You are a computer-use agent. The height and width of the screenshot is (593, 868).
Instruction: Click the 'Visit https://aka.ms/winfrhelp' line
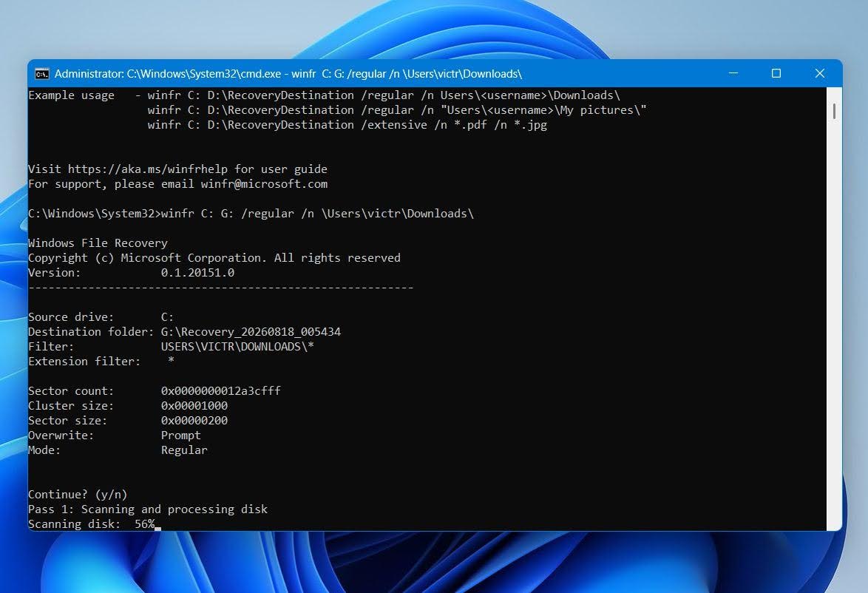[177, 169]
